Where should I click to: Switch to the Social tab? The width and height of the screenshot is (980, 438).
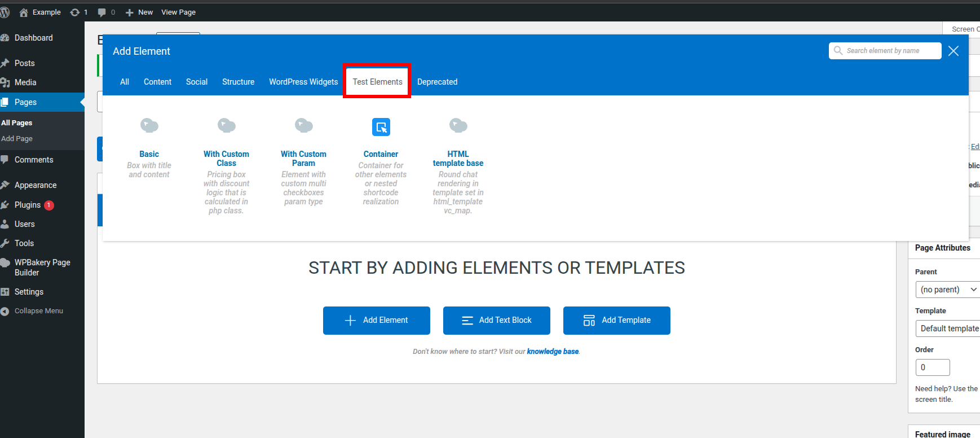point(197,82)
